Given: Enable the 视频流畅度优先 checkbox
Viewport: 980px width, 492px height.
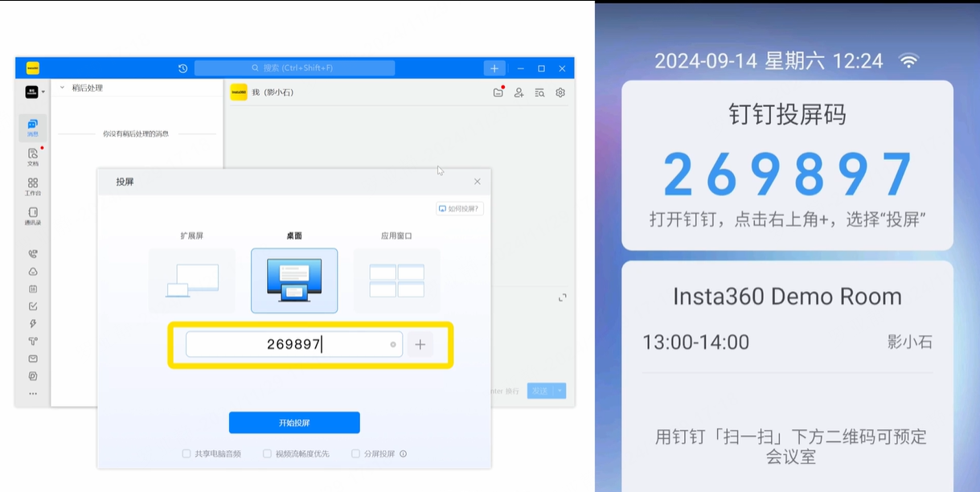Looking at the screenshot, I should (268, 454).
